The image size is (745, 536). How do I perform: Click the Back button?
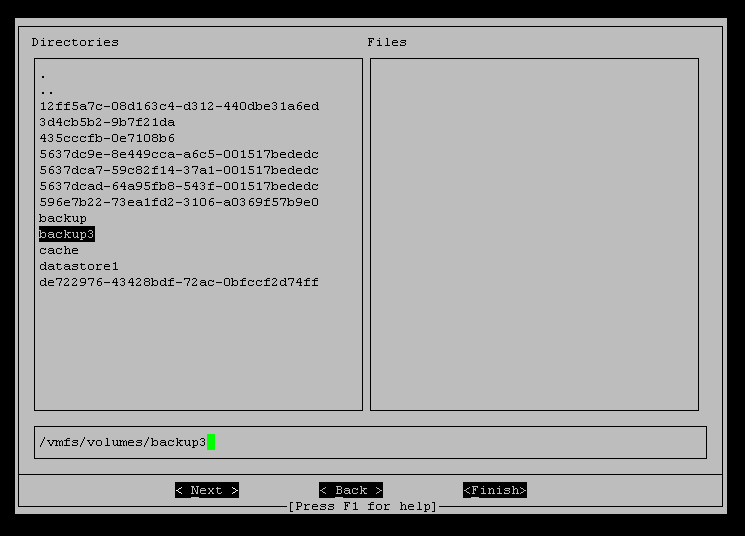tap(351, 490)
